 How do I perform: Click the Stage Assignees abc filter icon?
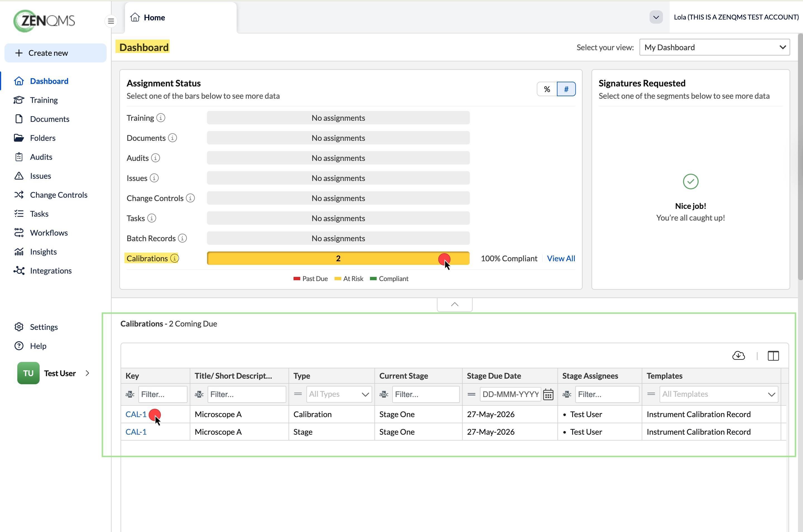[567, 394]
